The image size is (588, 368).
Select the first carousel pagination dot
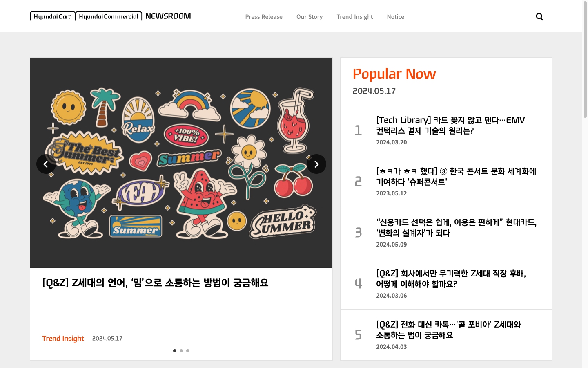click(175, 351)
